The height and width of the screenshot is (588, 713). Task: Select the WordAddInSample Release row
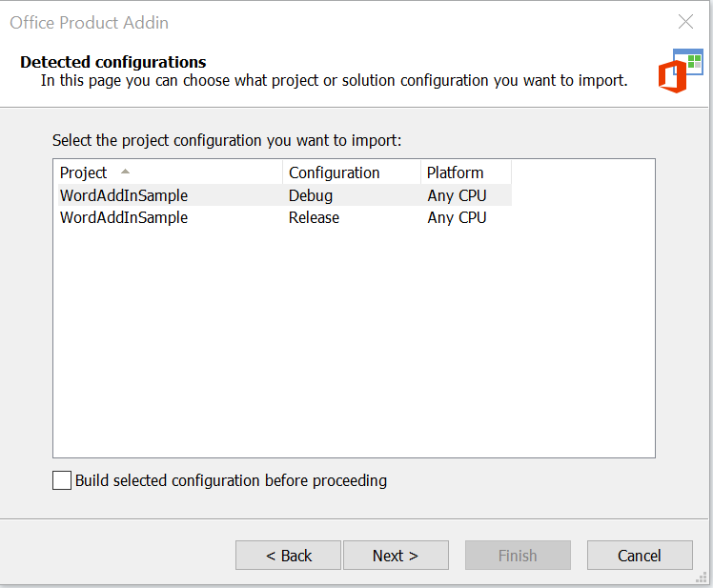click(x=285, y=217)
